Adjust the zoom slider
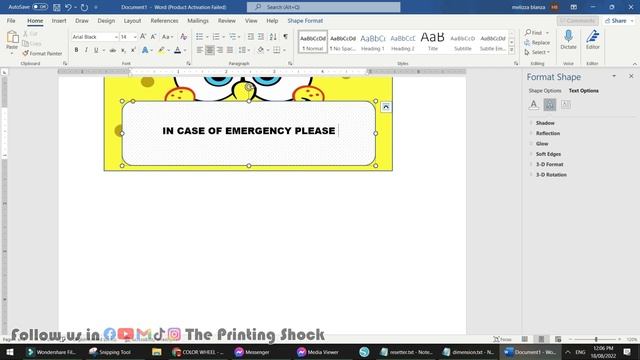 (596, 339)
